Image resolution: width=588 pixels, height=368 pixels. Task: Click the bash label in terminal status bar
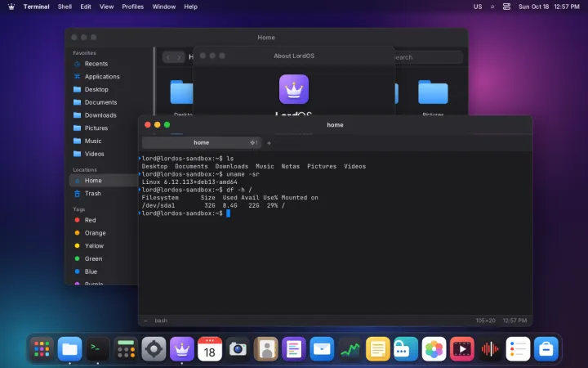161,321
